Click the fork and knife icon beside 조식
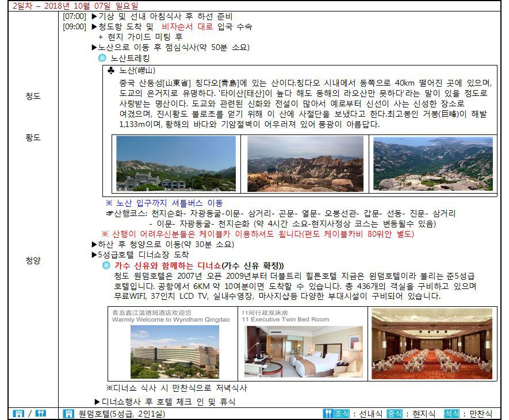 328,414
